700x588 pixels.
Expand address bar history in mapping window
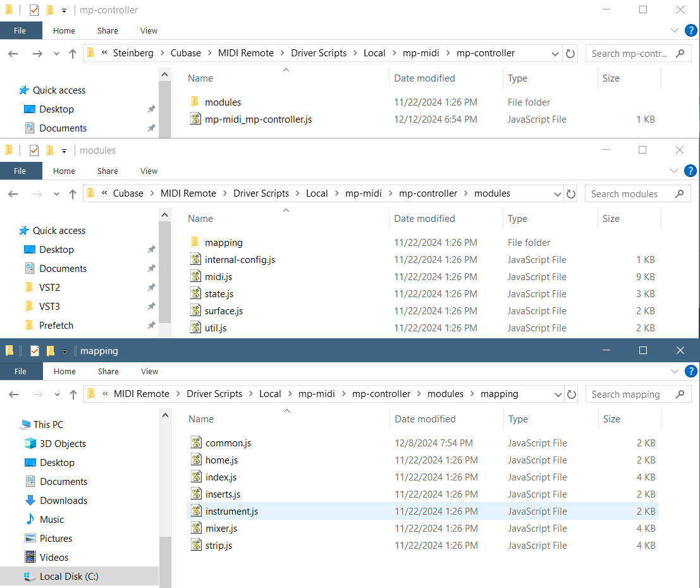pos(558,395)
